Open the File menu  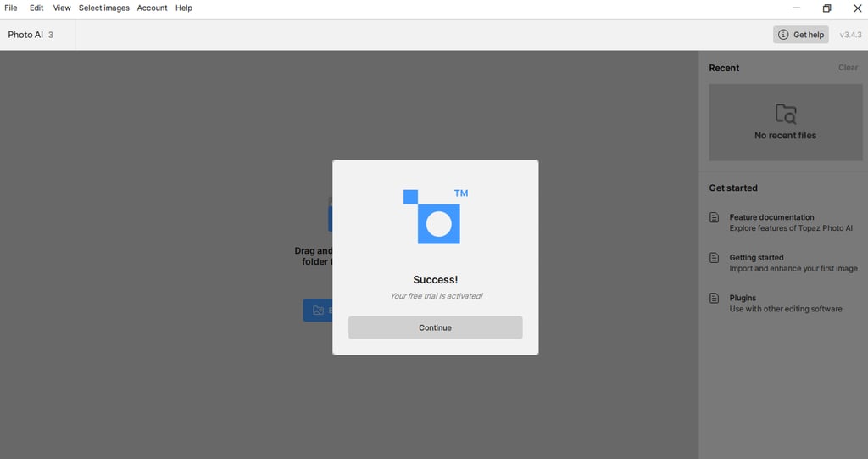pyautogui.click(x=10, y=8)
